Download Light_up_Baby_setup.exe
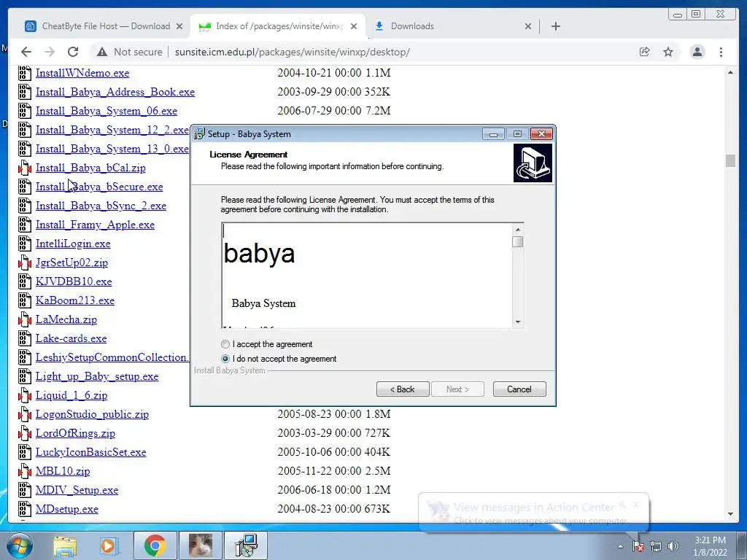747x560 pixels. coord(97,376)
